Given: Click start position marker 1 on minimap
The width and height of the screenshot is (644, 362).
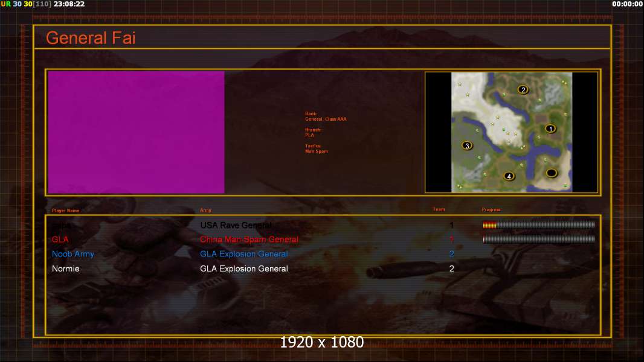Looking at the screenshot, I should 550,129.
